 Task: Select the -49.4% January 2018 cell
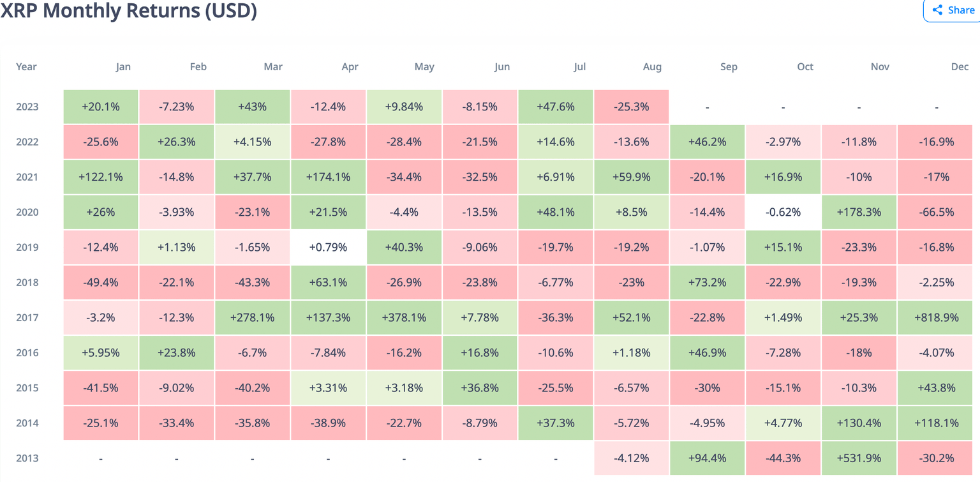click(100, 282)
